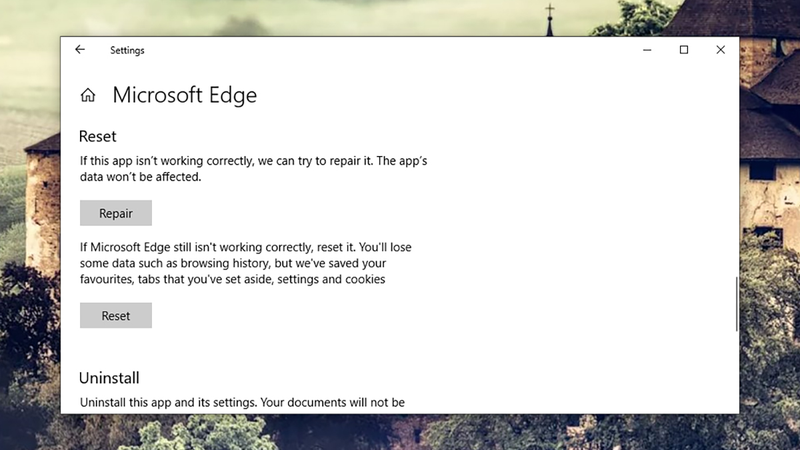Click the Reset section heading
Screen dimensions: 800x450
click(97, 136)
